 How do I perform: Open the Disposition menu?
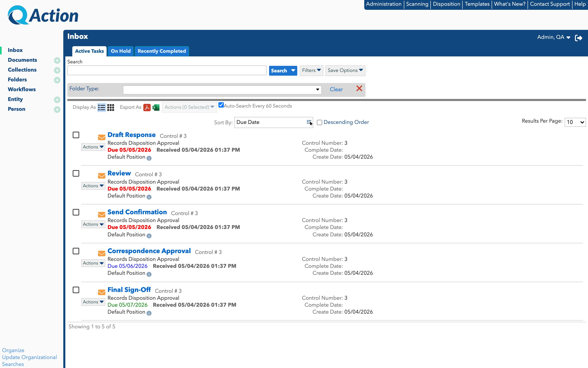pyautogui.click(x=447, y=4)
